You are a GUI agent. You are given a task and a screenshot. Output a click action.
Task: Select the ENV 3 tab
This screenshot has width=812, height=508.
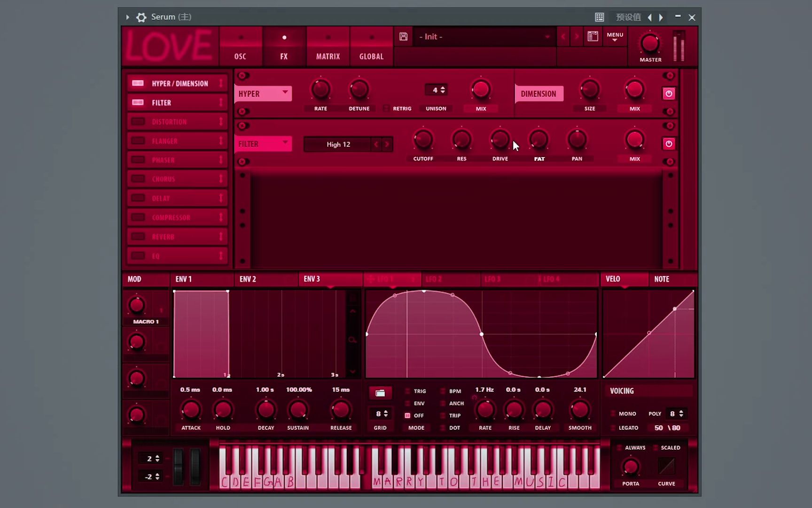click(x=330, y=279)
